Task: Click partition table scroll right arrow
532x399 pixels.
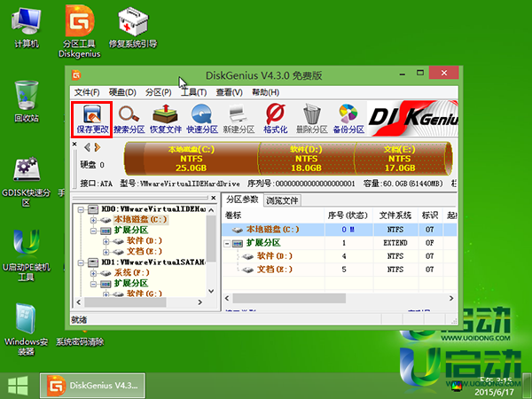Action: pos(451,298)
